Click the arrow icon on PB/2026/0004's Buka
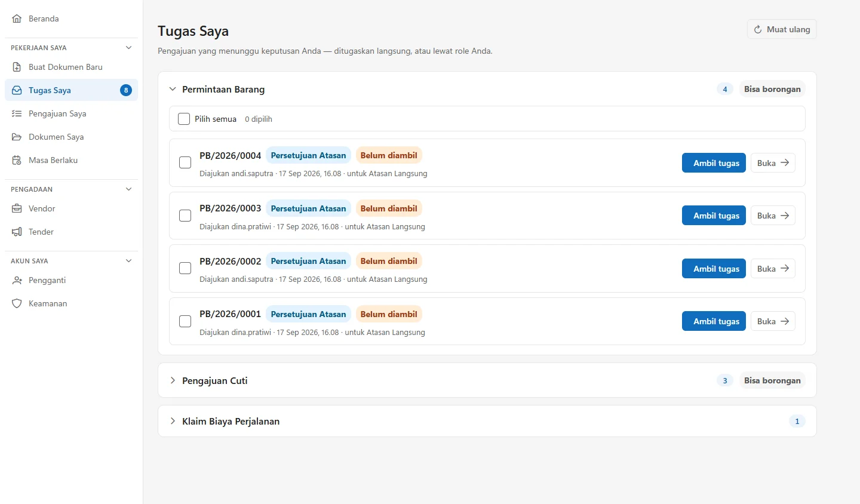The width and height of the screenshot is (860, 504). tap(785, 162)
